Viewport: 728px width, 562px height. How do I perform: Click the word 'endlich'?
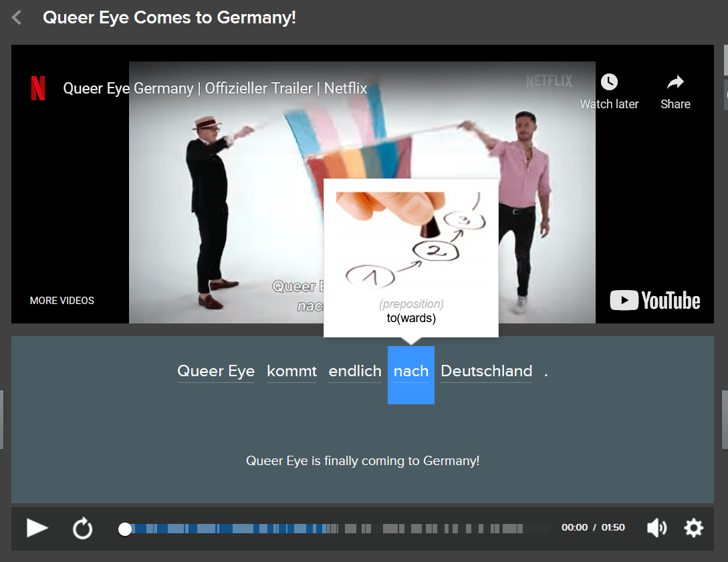point(354,371)
